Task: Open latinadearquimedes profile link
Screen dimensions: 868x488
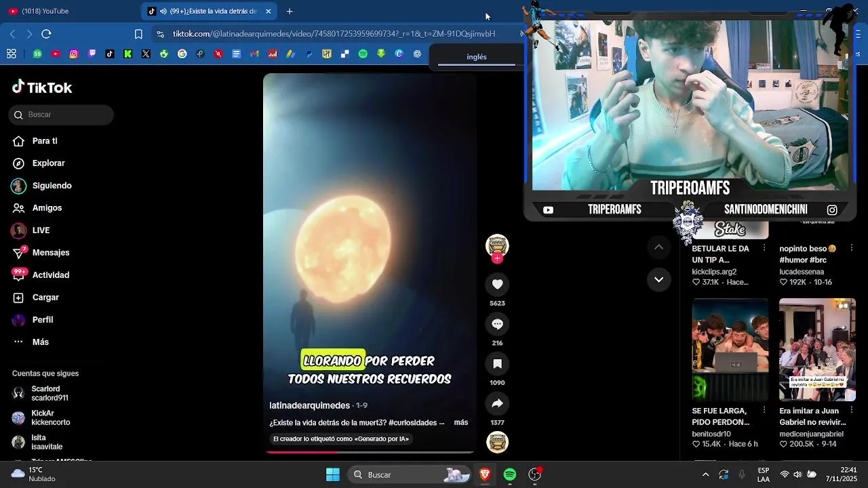Action: pyautogui.click(x=310, y=405)
